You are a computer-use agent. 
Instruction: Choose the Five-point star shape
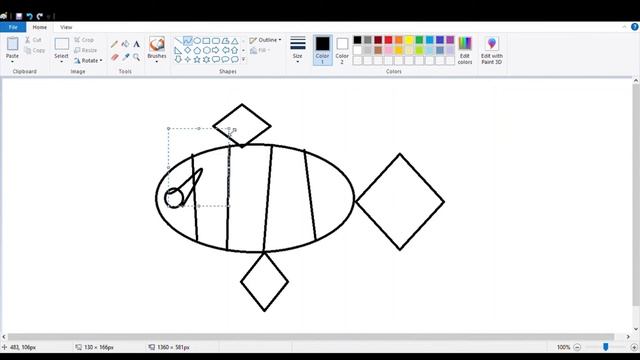[x=197, y=60]
